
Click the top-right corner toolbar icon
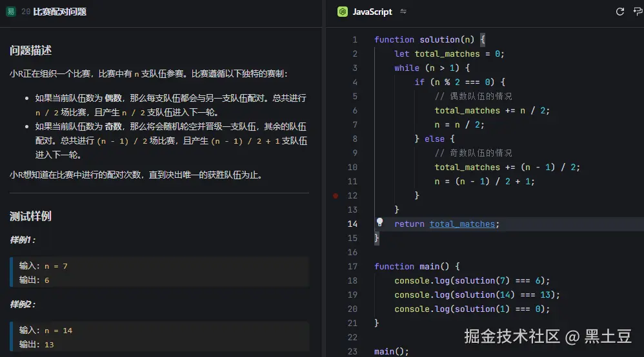click(638, 12)
